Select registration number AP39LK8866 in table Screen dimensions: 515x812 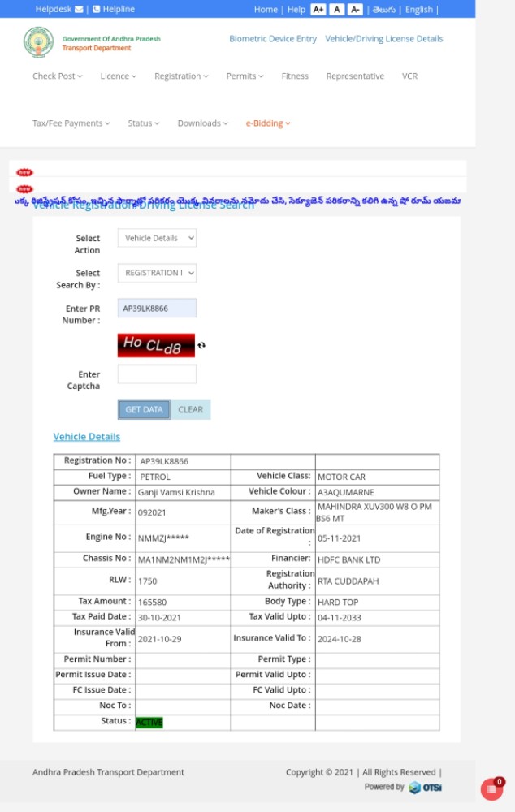pos(164,461)
